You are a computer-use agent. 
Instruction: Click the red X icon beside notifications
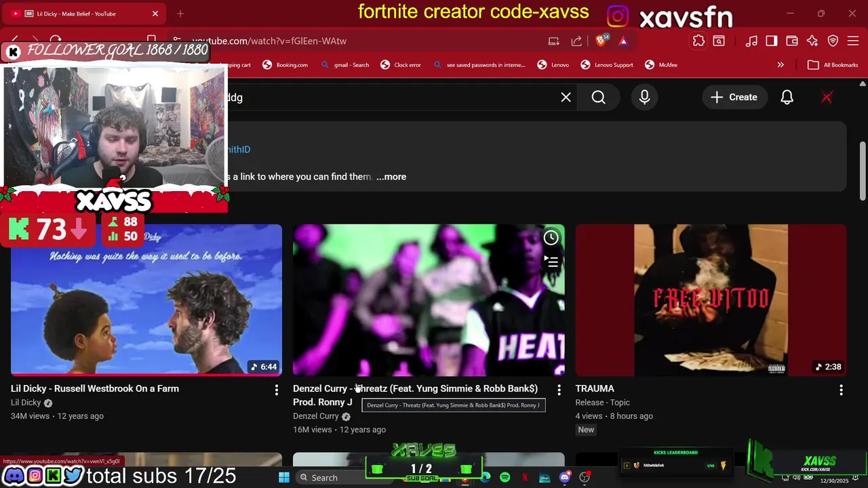coord(827,97)
